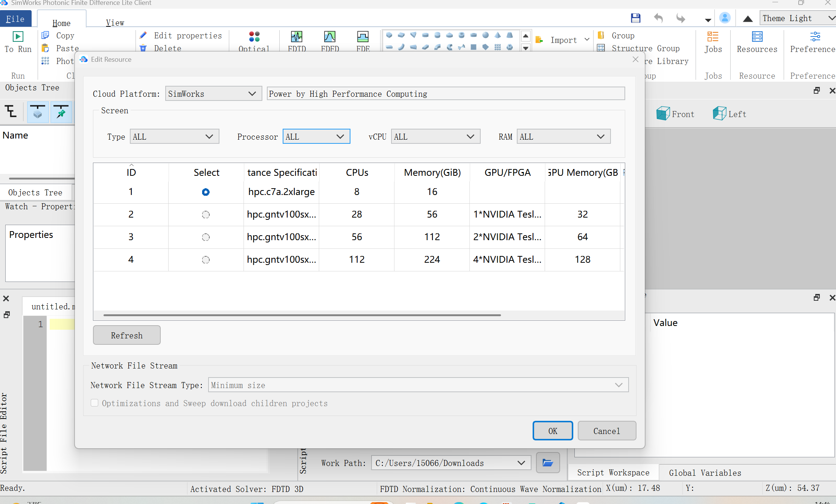836x504 pixels.
Task: Open the Preference settings icon
Action: click(815, 37)
